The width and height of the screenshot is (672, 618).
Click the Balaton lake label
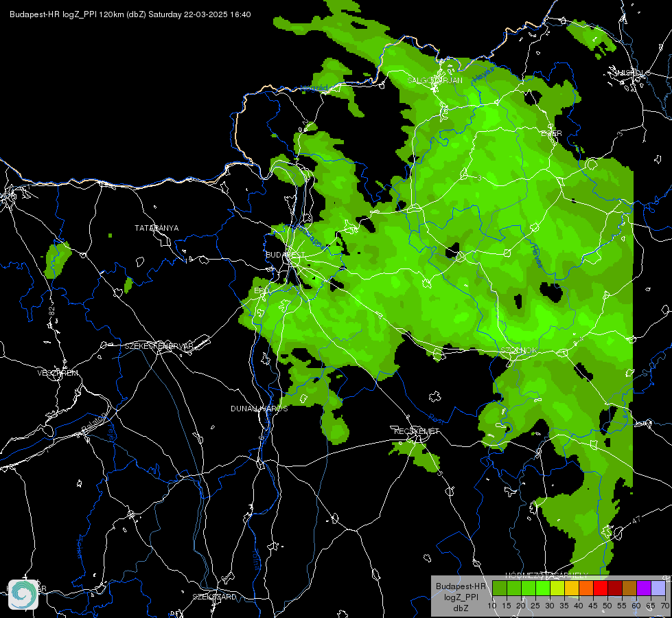click(x=93, y=421)
